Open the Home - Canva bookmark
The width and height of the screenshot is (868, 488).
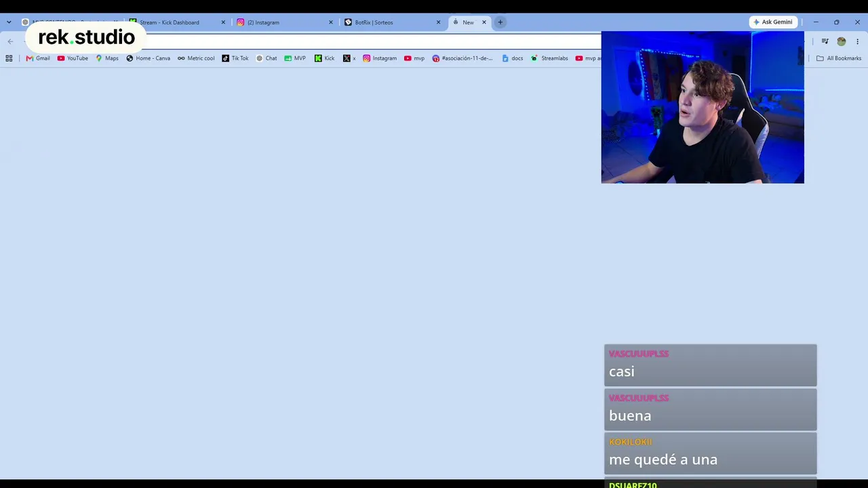point(148,58)
